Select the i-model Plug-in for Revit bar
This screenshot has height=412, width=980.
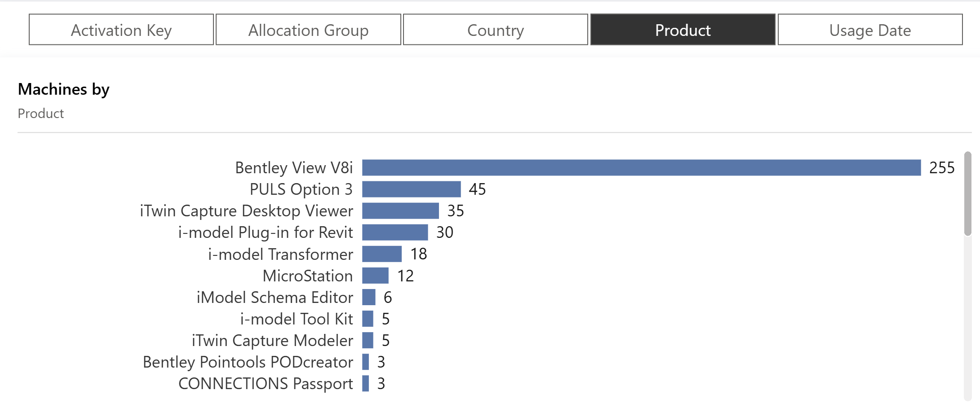(395, 232)
